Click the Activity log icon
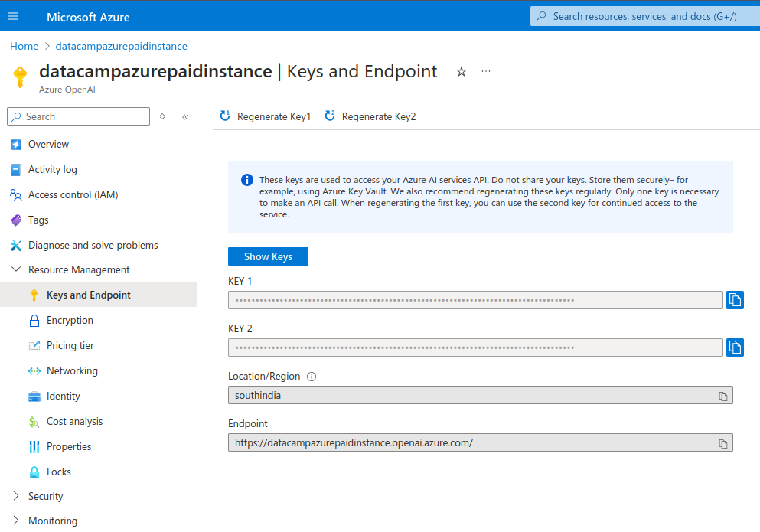Screen dimensions: 760x532 (x=16, y=170)
